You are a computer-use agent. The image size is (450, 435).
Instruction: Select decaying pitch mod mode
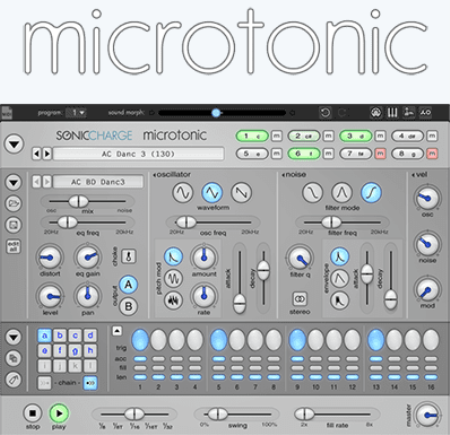(173, 257)
